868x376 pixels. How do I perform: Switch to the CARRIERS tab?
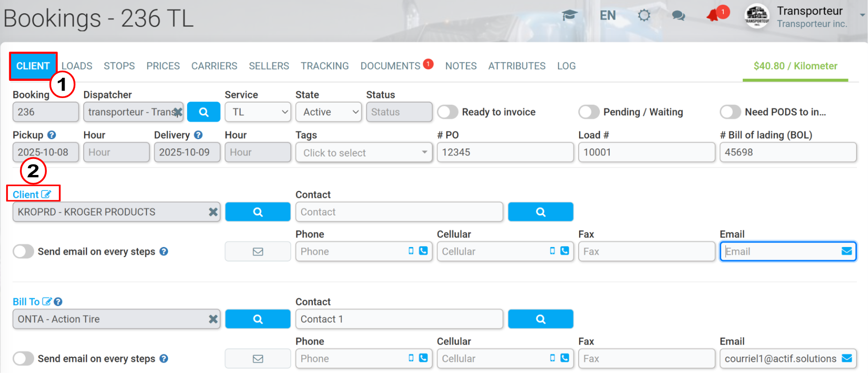(214, 66)
